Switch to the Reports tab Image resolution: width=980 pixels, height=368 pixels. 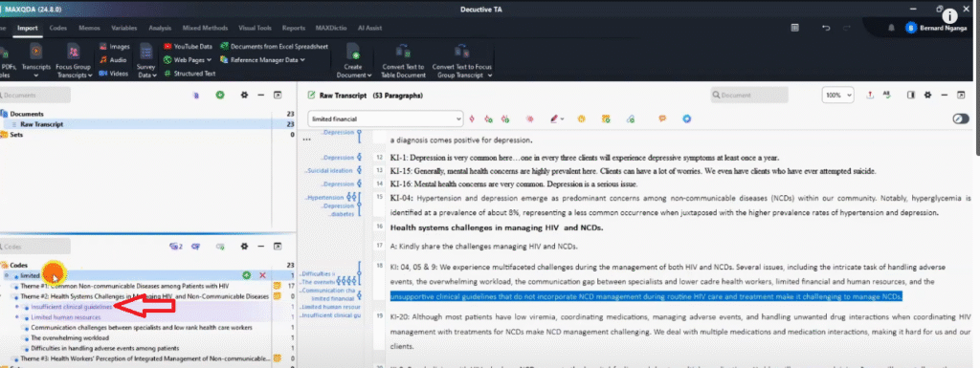tap(294, 28)
